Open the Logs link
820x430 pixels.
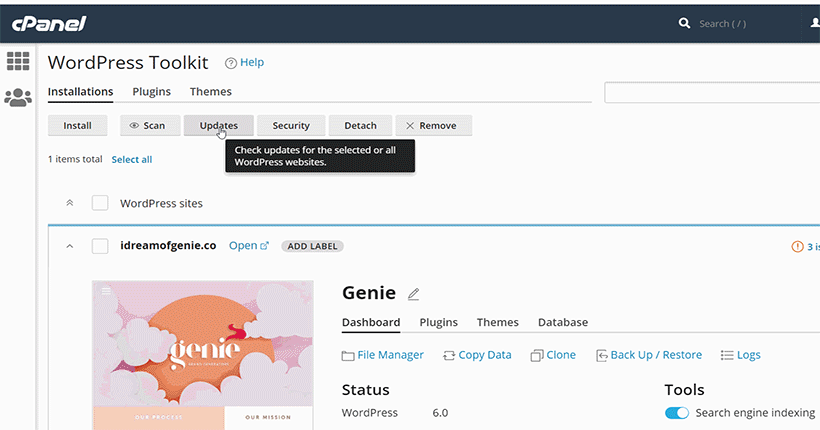click(x=741, y=355)
